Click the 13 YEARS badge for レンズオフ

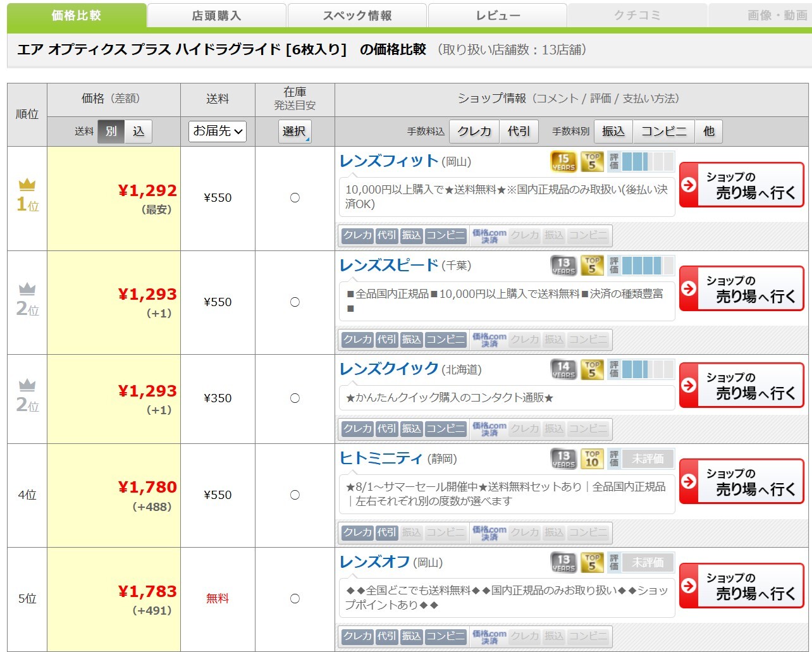(563, 562)
